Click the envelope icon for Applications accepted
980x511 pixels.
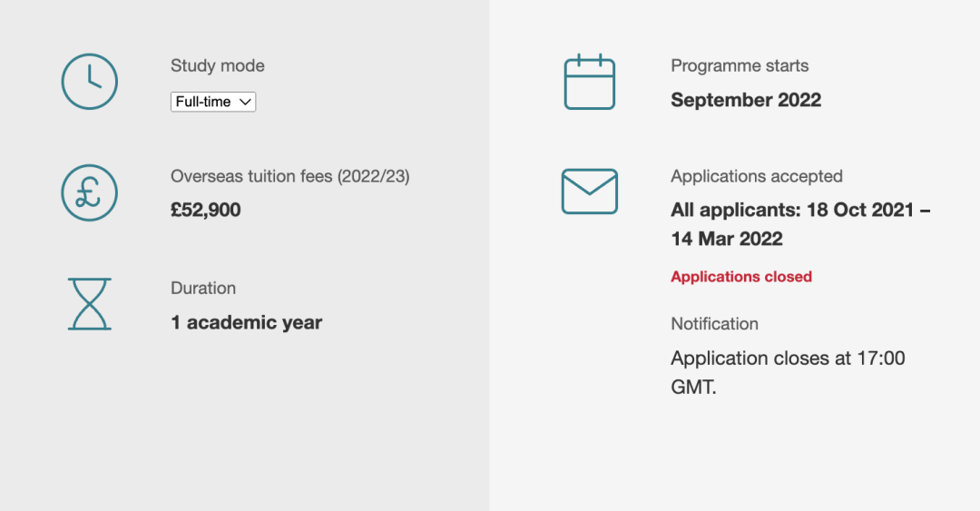coord(590,192)
